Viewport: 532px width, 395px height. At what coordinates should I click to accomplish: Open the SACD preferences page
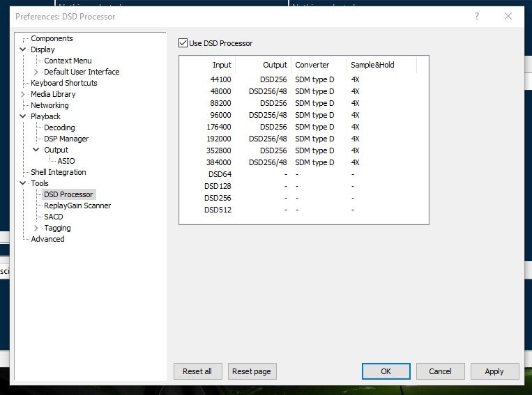tap(53, 217)
